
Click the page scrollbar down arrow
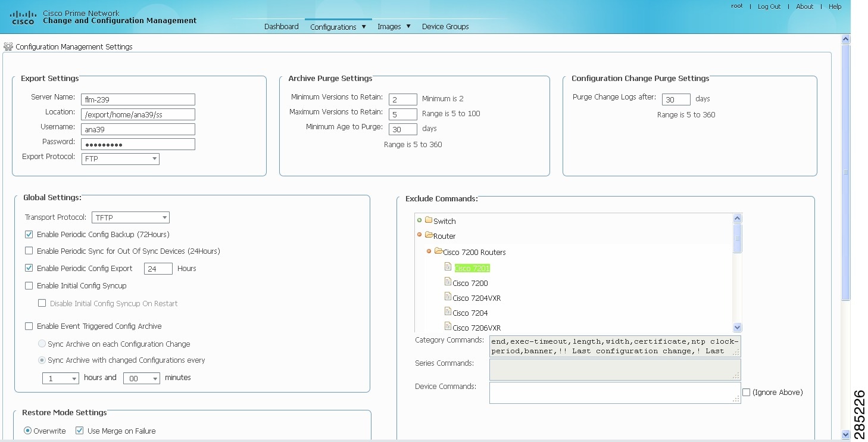pyautogui.click(x=845, y=435)
